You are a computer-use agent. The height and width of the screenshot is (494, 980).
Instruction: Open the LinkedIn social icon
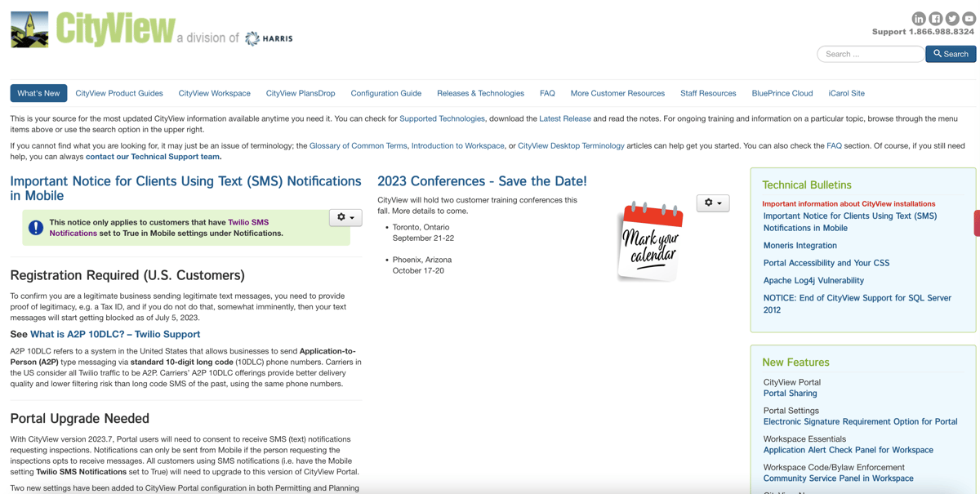tap(919, 18)
